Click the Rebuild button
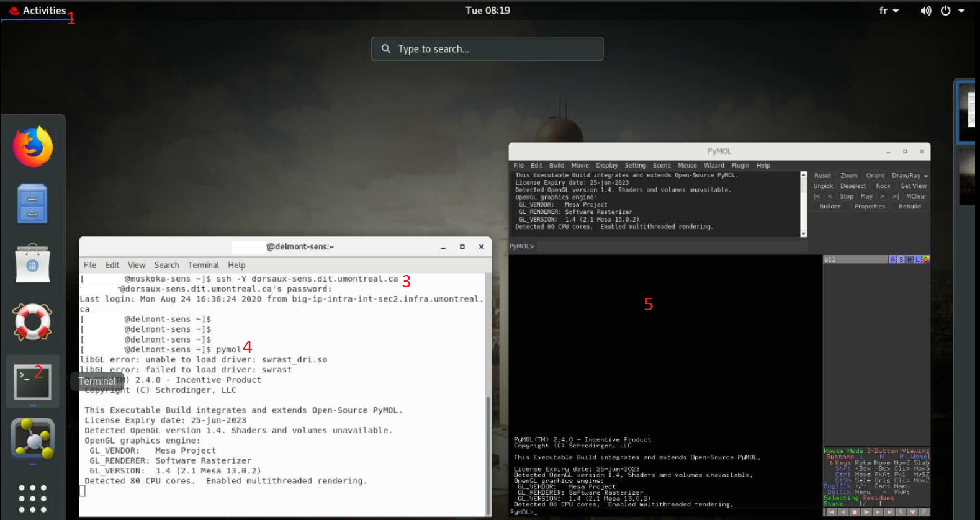Image resolution: width=980 pixels, height=520 pixels. [x=910, y=207]
